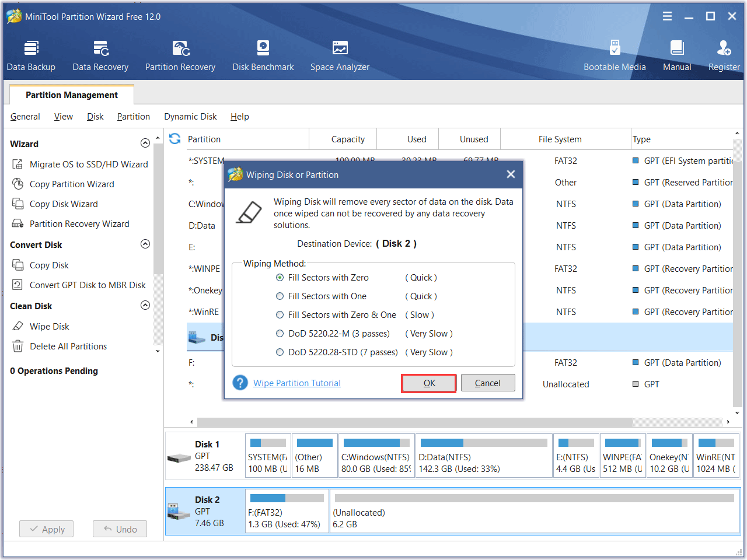Open the General menu

tap(25, 117)
